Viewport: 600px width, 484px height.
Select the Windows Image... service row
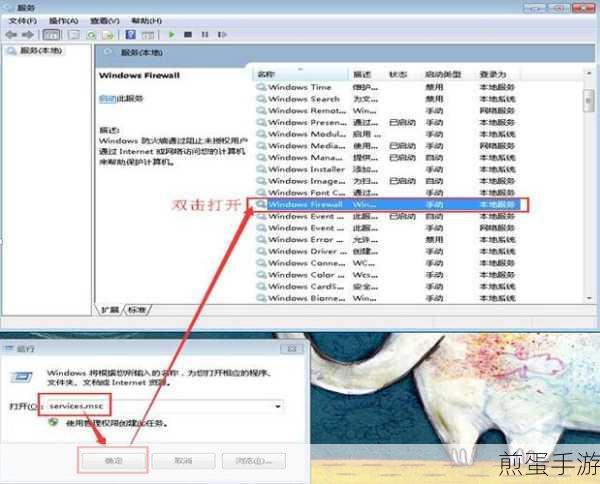386,181
